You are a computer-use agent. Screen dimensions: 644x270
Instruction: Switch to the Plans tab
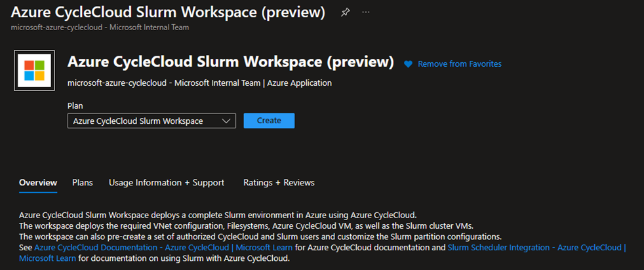coord(83,183)
